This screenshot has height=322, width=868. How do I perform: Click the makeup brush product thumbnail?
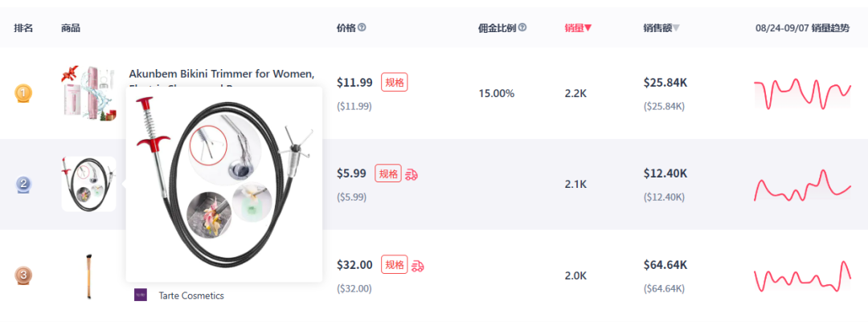point(88,276)
